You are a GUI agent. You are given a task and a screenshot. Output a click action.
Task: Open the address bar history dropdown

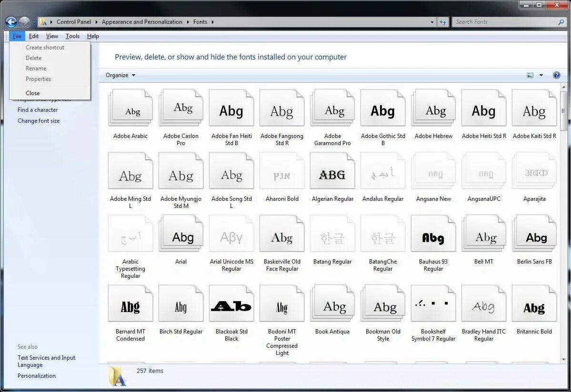pos(432,22)
